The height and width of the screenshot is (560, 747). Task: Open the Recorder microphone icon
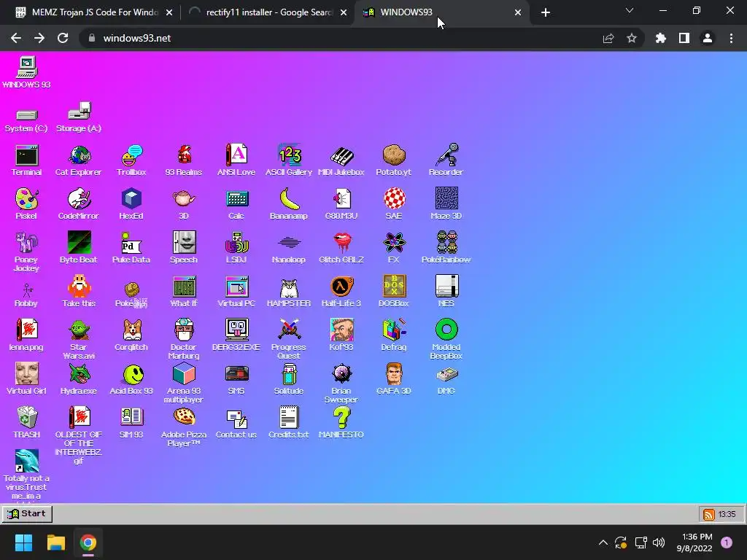pyautogui.click(x=446, y=160)
